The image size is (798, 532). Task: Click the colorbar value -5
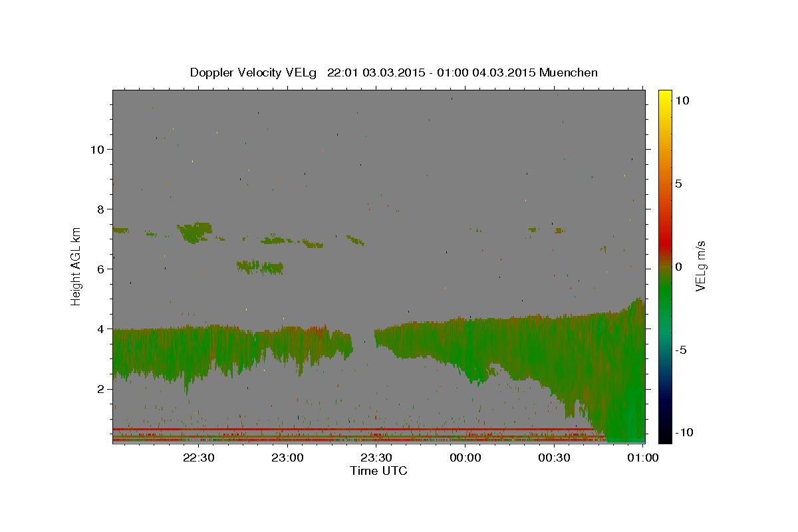680,350
